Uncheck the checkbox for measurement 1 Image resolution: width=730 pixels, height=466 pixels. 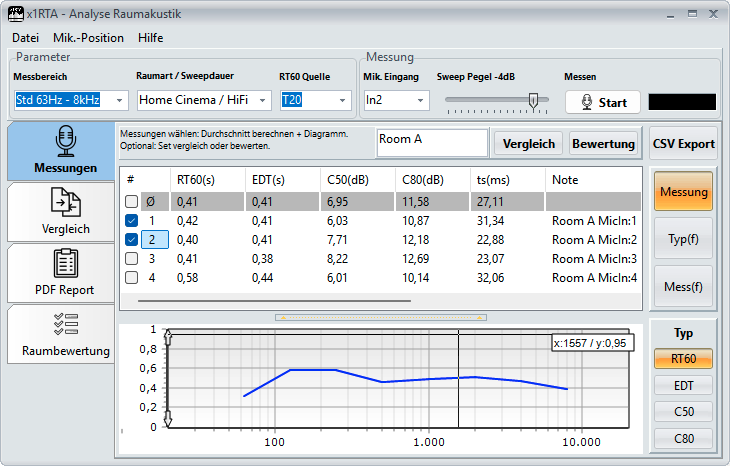pos(132,221)
